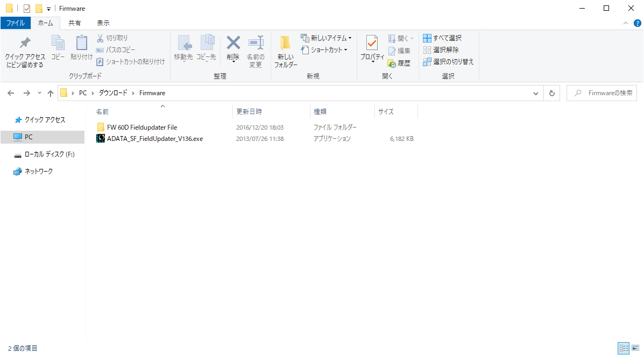Open Help with blue question icon
This screenshot has width=644, height=355.
coord(638,23)
